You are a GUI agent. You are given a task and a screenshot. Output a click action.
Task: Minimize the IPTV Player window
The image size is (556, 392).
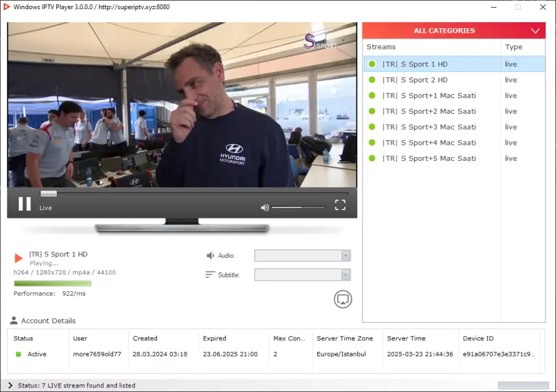(494, 7)
